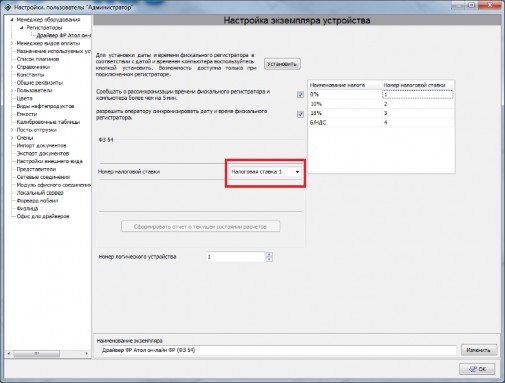This screenshot has width=505, height=383.
Task: Expand the Менеджер видов оплаты node
Action: click(x=12, y=43)
